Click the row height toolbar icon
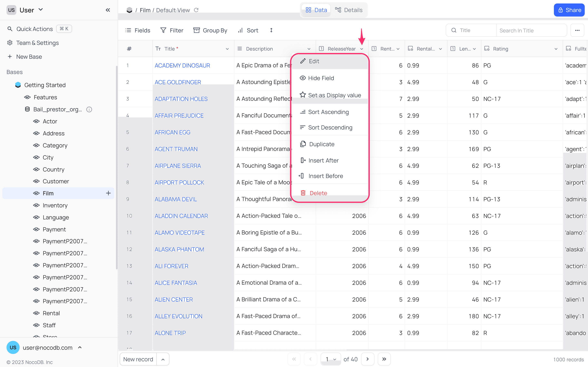The height and width of the screenshot is (367, 588). pyautogui.click(x=271, y=30)
